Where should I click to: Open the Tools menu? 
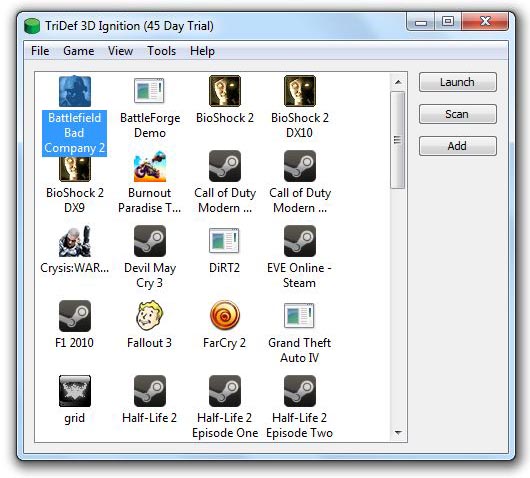tap(162, 51)
